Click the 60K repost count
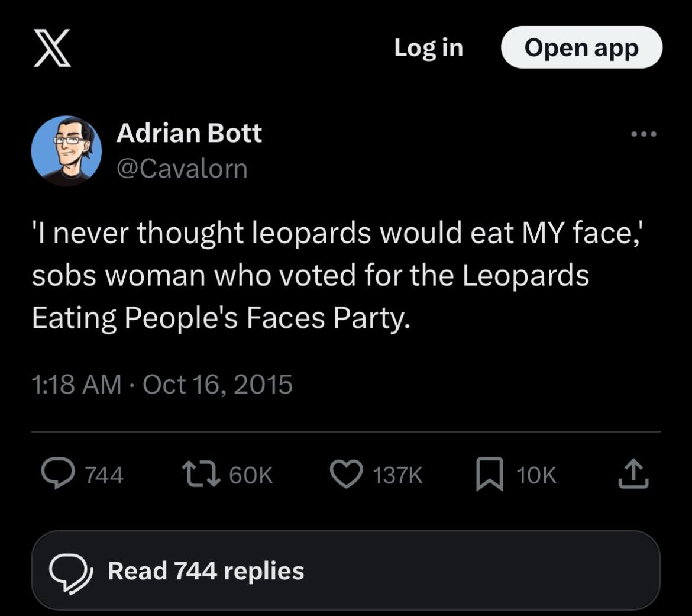692x616 pixels. click(x=251, y=475)
